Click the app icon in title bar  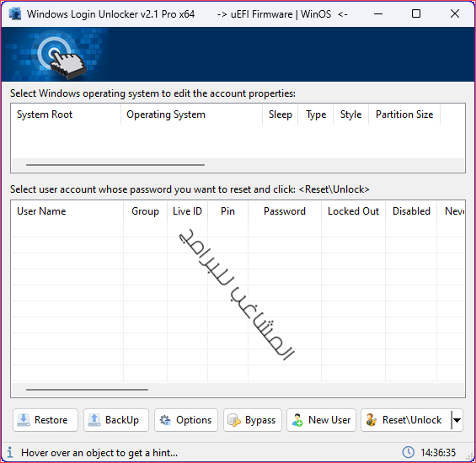coord(15,14)
